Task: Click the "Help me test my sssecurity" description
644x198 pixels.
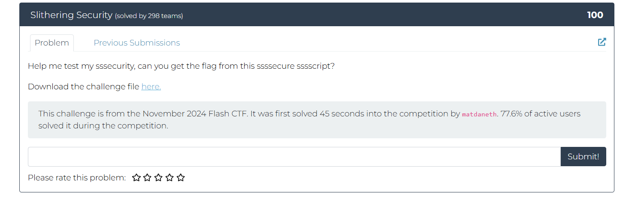Action: click(181, 66)
